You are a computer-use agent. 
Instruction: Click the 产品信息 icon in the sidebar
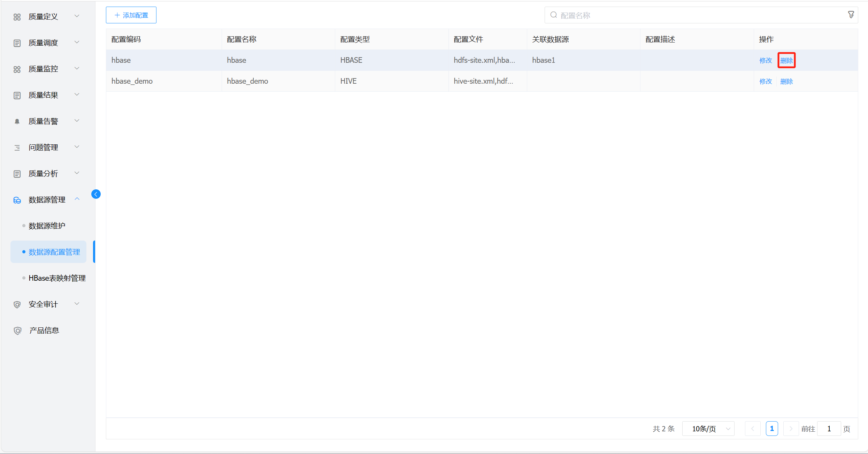[17, 331]
